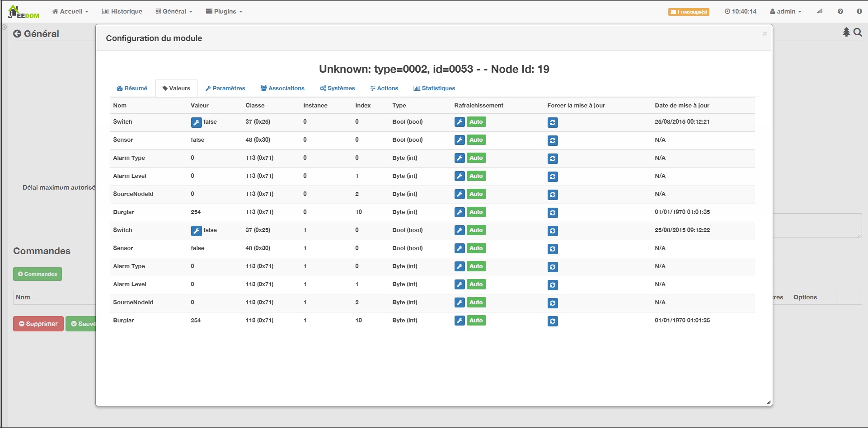Click the tree icon near the search icon
The height and width of the screenshot is (428, 868).
tap(846, 32)
